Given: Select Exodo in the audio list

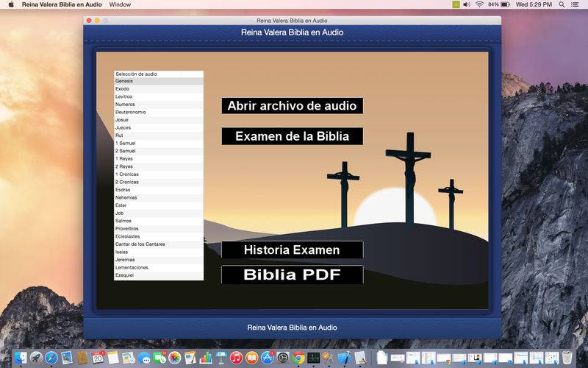Looking at the screenshot, I should click(x=159, y=89).
